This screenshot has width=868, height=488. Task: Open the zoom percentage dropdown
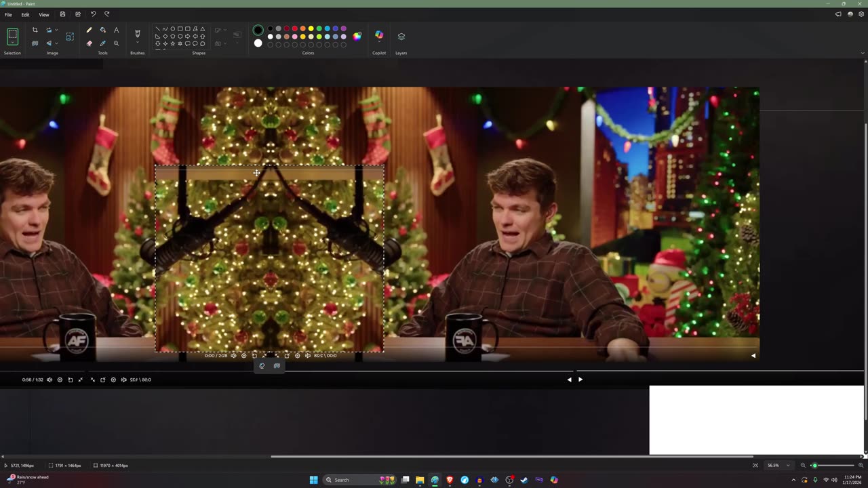pyautogui.click(x=788, y=466)
